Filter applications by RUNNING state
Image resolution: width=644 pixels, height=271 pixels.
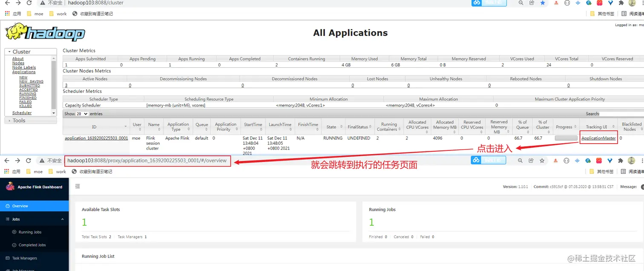(x=28, y=94)
